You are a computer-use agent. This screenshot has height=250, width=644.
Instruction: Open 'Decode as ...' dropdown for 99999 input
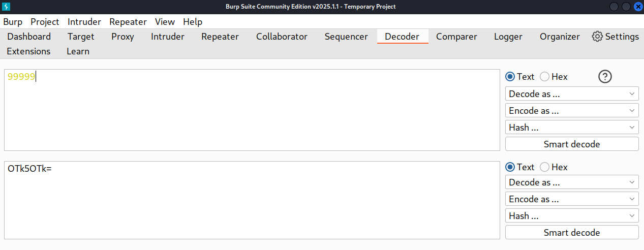[x=572, y=93]
